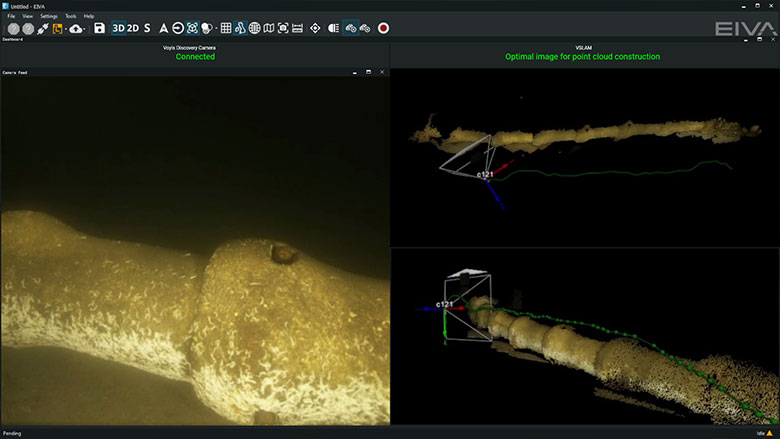780x439 pixels.
Task: Switch view to 2D mode
Action: pos(133,28)
